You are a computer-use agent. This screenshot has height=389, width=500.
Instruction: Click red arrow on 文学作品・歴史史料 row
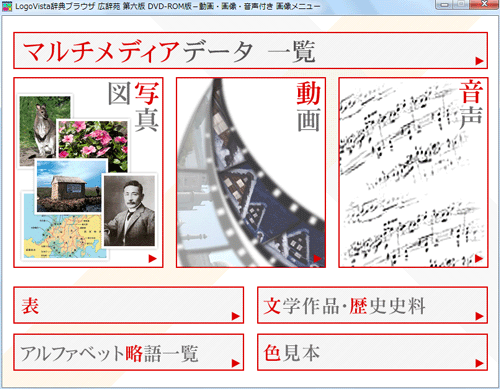pos(480,316)
